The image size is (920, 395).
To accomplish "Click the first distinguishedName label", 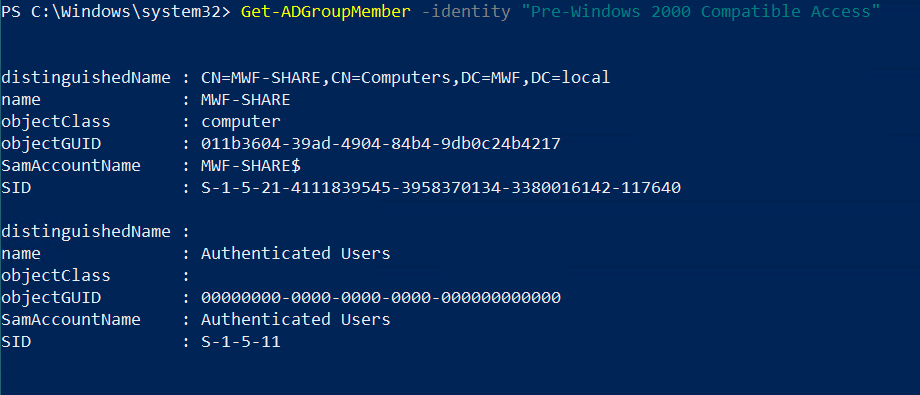I will click(x=86, y=77).
